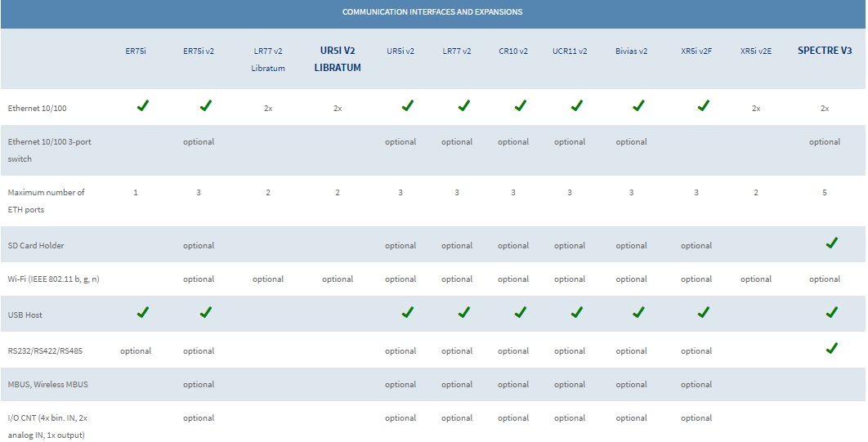Select Ethernet 10/100 checkmark in CR10 v2 column
This screenshot has width=868, height=442.
pyautogui.click(x=521, y=105)
